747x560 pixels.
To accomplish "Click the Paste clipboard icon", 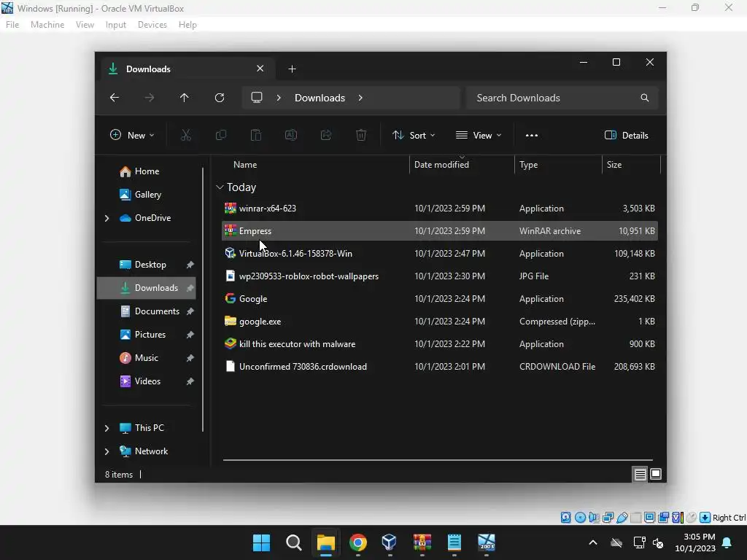I will pyautogui.click(x=256, y=135).
